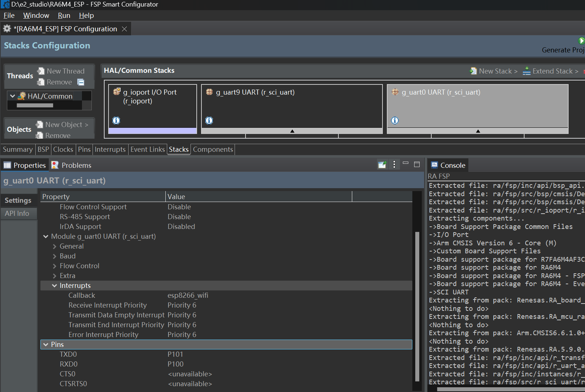
Task: Open info icon on g_uart9 UART stack
Action: [x=209, y=120]
